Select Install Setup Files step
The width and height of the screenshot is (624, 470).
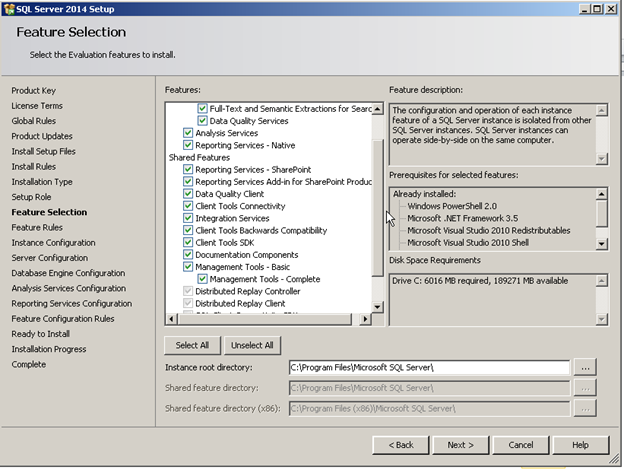click(x=43, y=151)
